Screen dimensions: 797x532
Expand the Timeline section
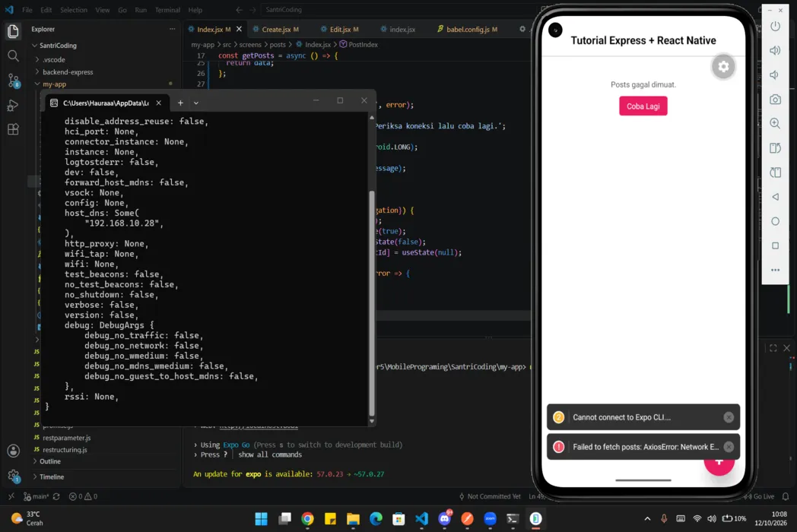52,477
